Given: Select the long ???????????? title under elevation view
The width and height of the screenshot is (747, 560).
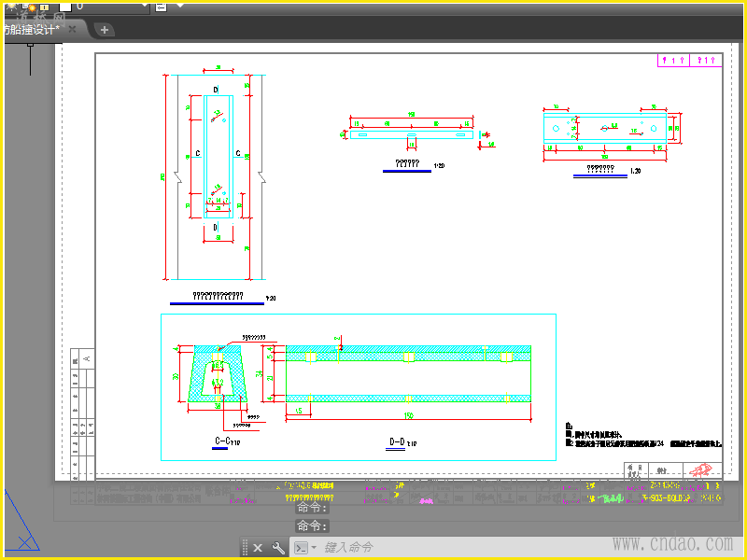Looking at the screenshot, I should [218, 296].
